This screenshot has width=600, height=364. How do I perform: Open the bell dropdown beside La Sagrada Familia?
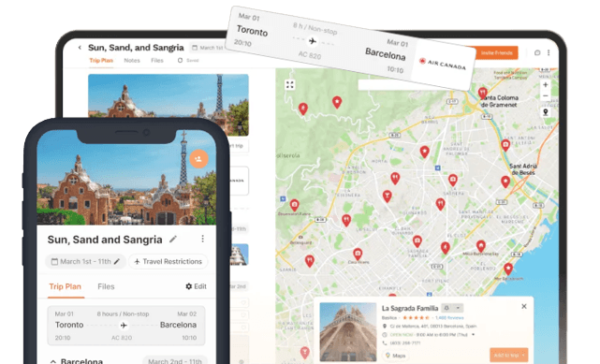(453, 308)
